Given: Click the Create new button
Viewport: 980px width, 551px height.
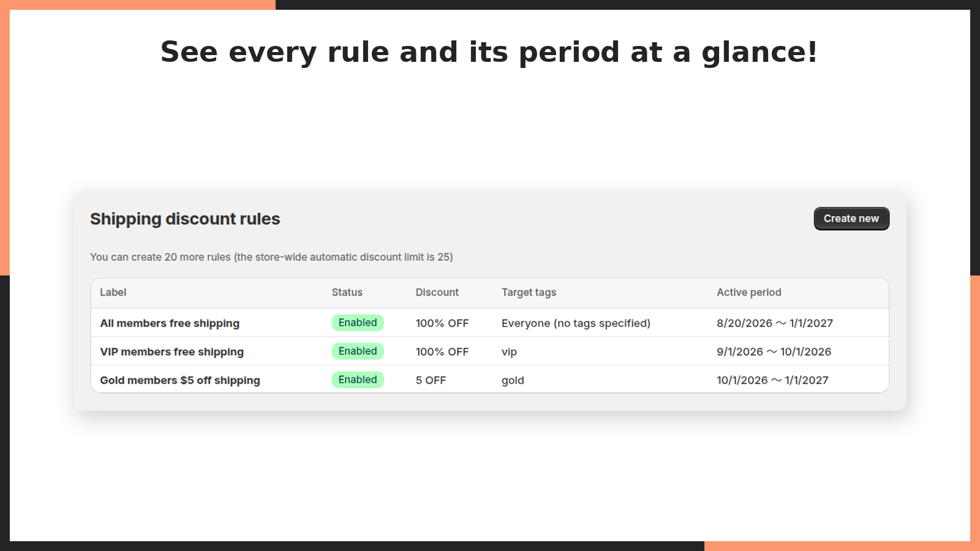Looking at the screenshot, I should [x=851, y=219].
